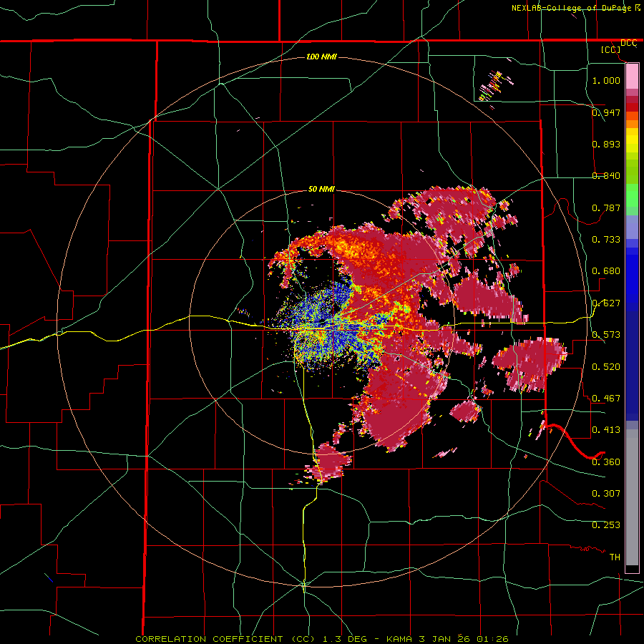Click the TH threshold label
644x644 pixels.
tap(615, 557)
